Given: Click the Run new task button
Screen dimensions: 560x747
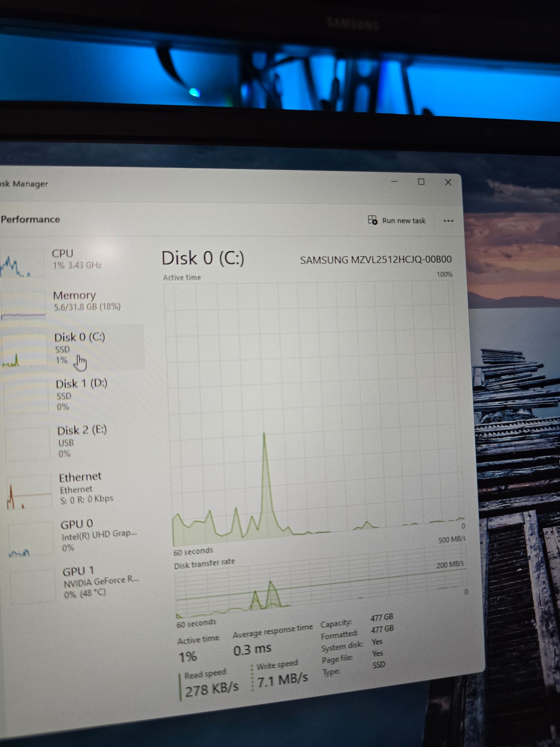Looking at the screenshot, I should tap(403, 221).
